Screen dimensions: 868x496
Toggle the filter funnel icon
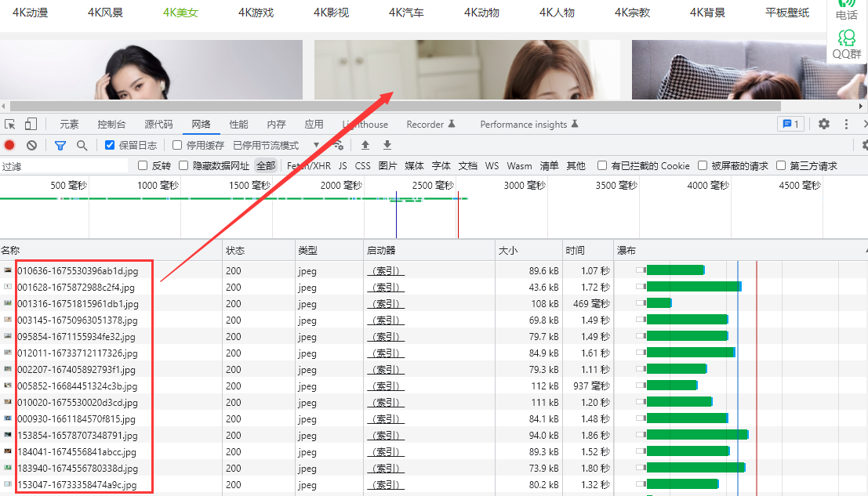60,146
